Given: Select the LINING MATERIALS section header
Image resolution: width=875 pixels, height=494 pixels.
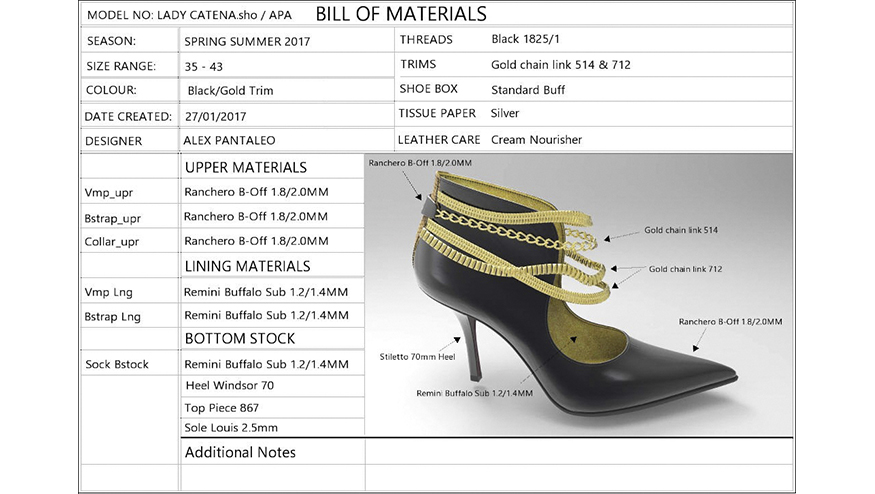Looking at the screenshot, I should pos(247,266).
